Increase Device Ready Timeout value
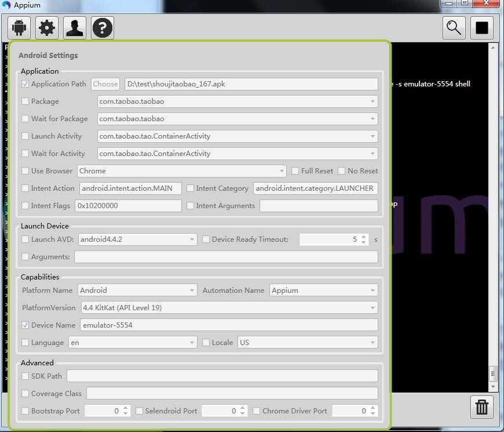The height and width of the screenshot is (432, 504). [364, 237]
